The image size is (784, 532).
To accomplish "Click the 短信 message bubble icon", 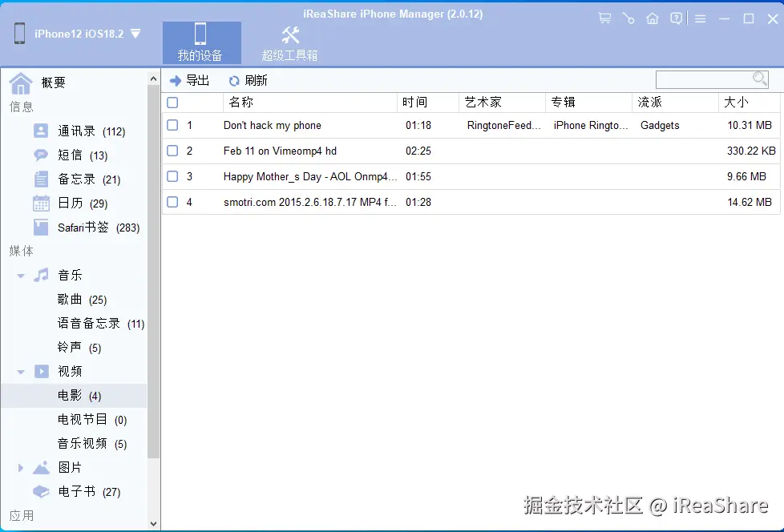I will (x=41, y=155).
